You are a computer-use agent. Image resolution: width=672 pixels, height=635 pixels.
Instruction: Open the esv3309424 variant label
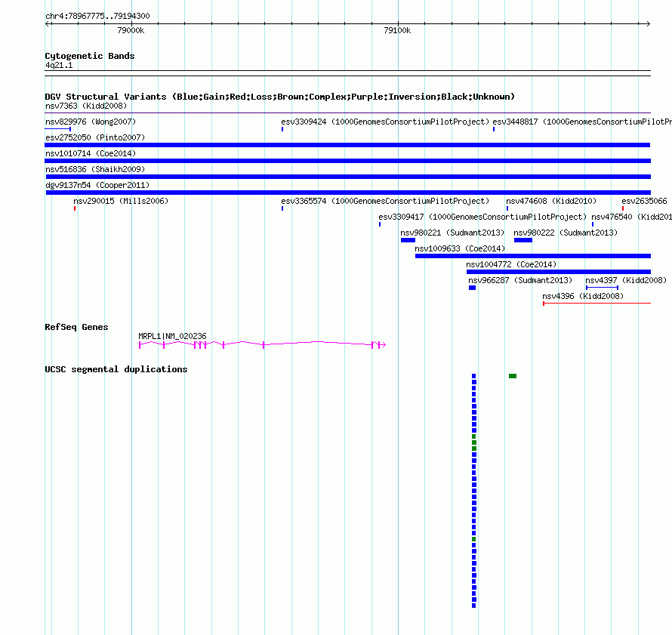click(x=385, y=122)
